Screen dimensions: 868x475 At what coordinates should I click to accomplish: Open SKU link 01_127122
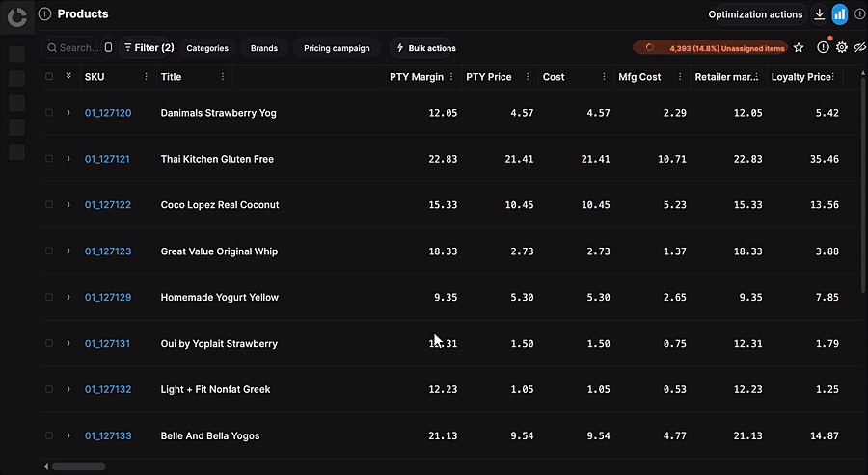tap(108, 204)
